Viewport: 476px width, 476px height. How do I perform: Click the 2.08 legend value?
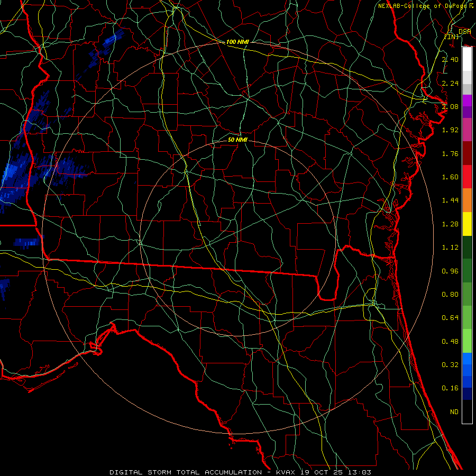click(450, 106)
